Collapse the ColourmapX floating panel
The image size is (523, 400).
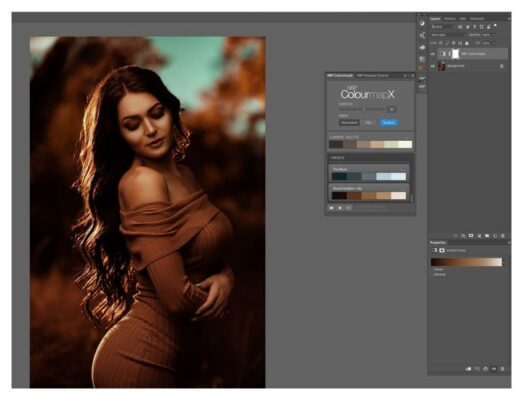[405, 76]
